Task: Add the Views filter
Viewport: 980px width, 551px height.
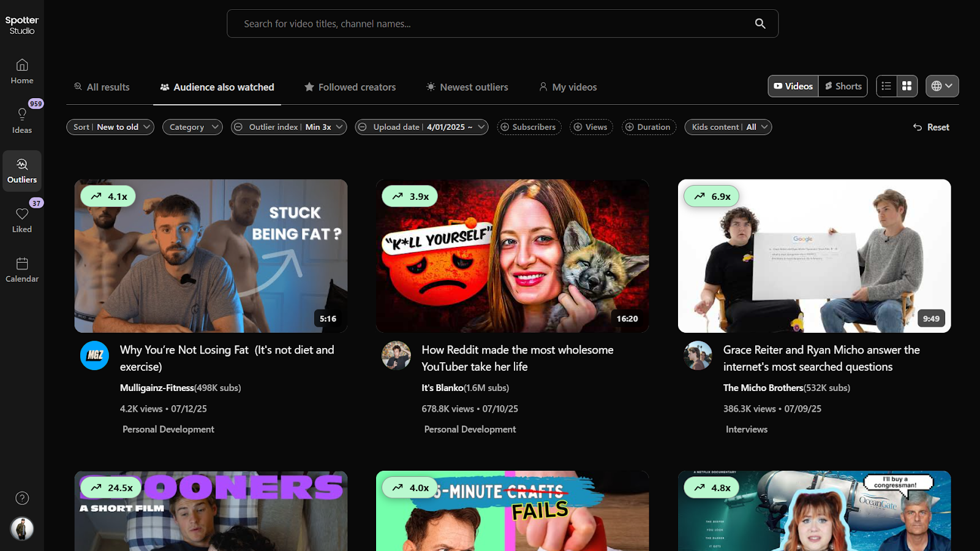Action: pos(591,127)
